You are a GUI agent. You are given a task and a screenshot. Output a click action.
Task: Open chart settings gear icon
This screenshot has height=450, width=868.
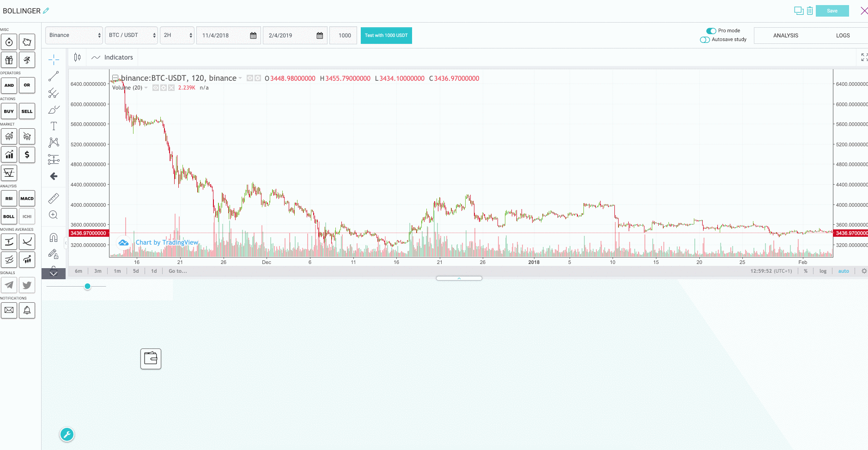pyautogui.click(x=864, y=271)
